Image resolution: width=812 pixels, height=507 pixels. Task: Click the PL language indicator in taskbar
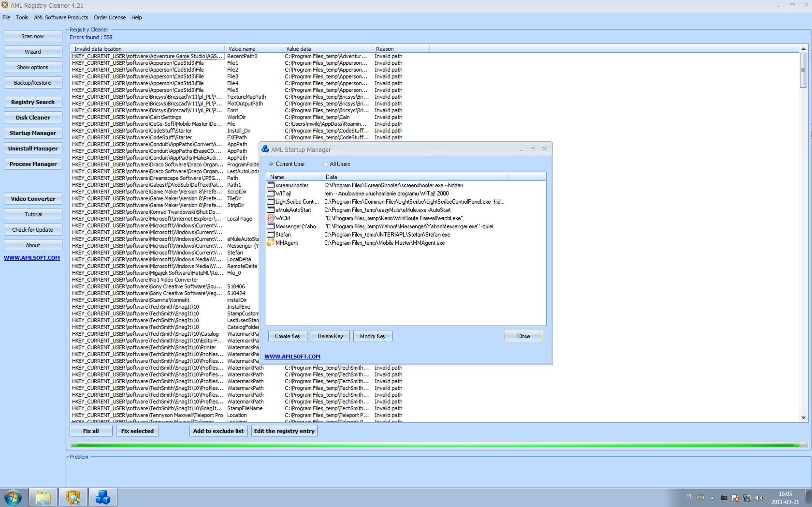click(689, 496)
